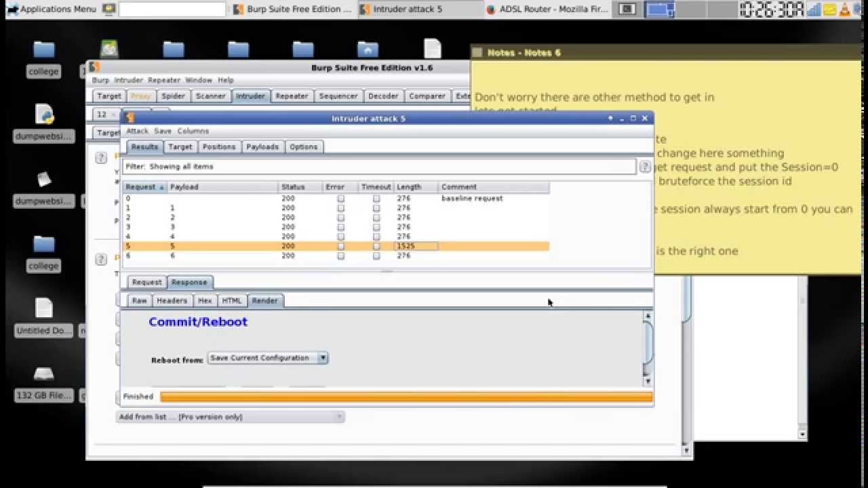Switch to ADSL Router Firefox taskbar button
Screen dimensions: 868x488
coord(547,9)
